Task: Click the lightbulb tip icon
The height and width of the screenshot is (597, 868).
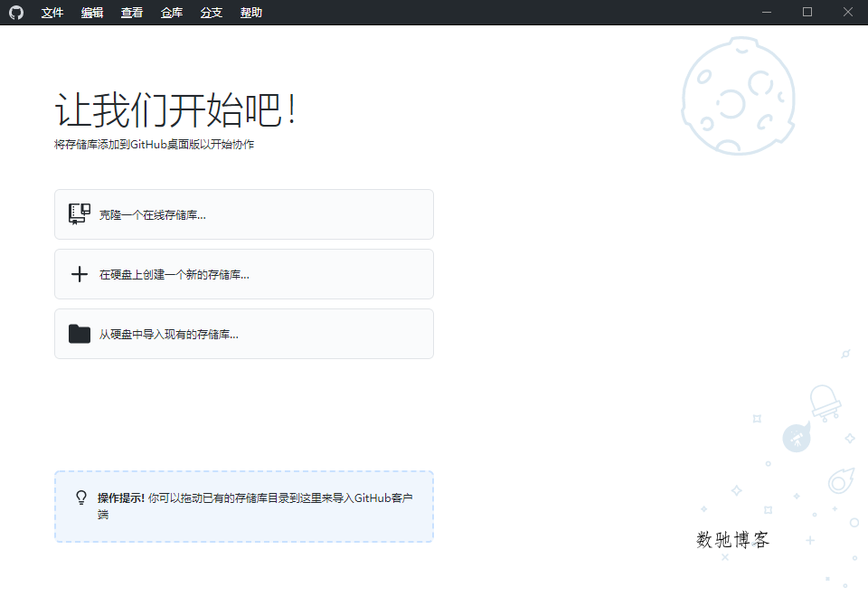Action: click(81, 497)
